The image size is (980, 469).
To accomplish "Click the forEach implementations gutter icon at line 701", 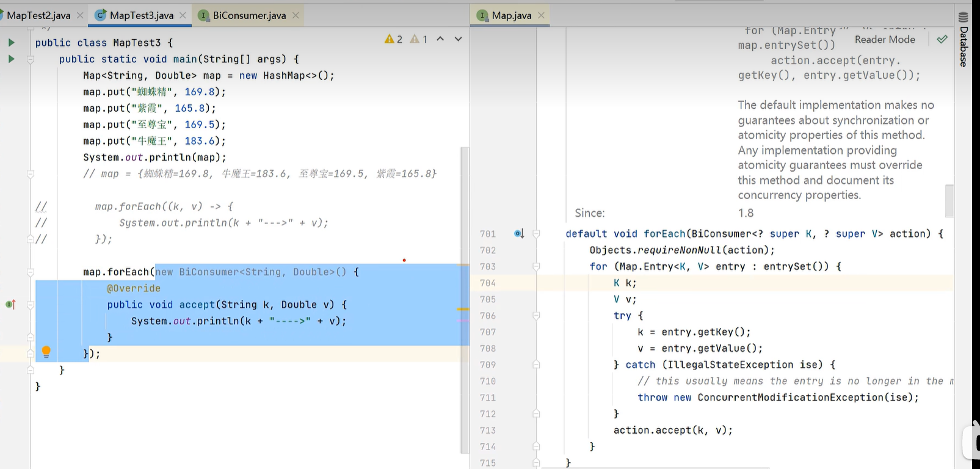I will point(519,233).
